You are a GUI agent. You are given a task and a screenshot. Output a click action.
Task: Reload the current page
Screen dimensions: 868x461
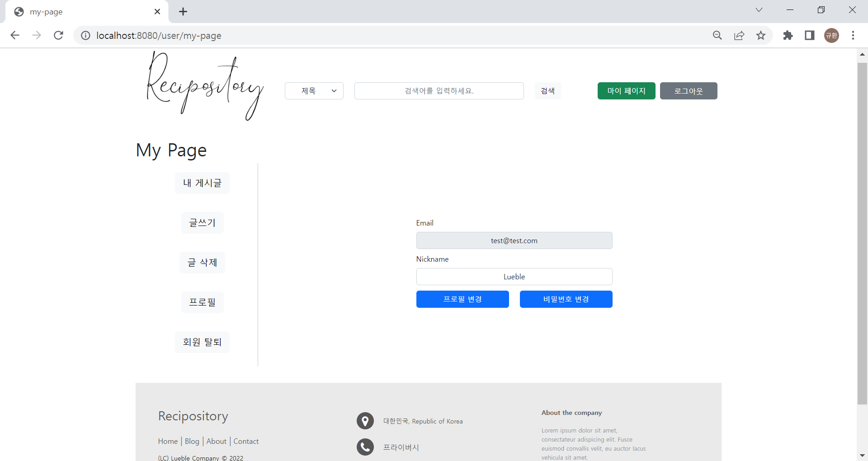[58, 35]
